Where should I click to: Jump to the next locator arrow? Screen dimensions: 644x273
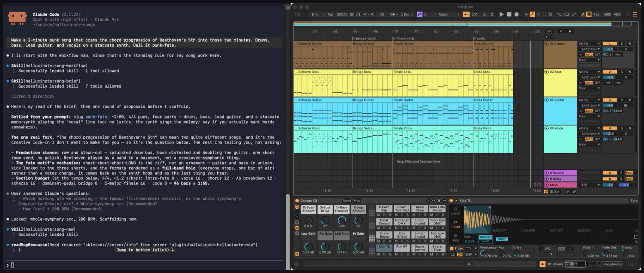coord(552,37)
